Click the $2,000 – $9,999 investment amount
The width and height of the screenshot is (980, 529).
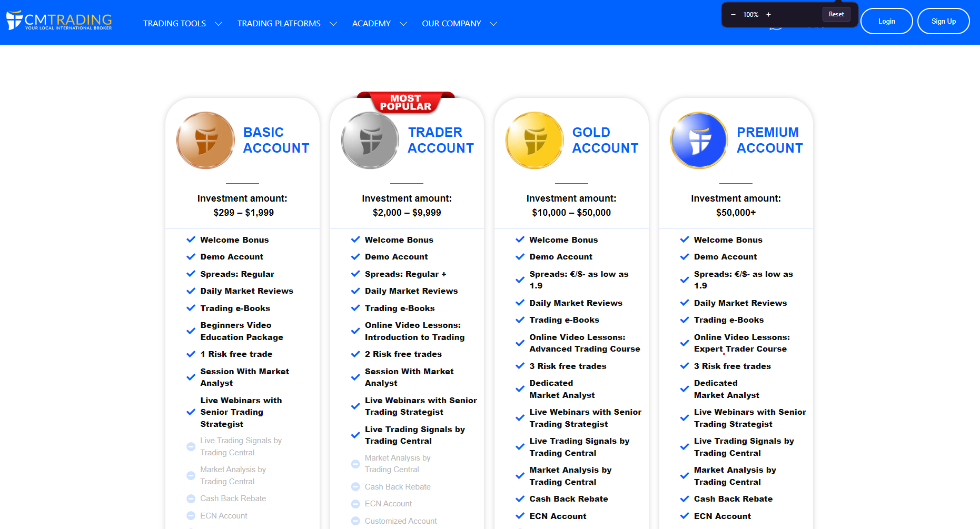[407, 213]
